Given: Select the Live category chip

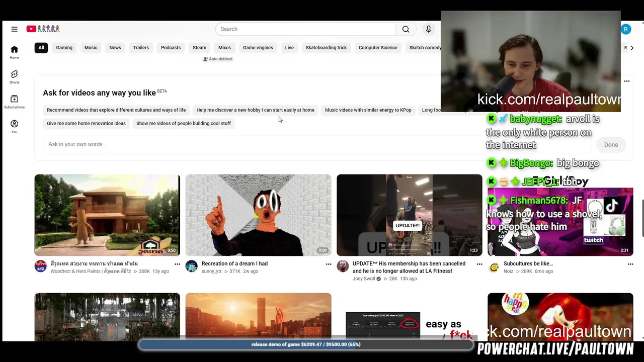Looking at the screenshot, I should coord(289,48).
